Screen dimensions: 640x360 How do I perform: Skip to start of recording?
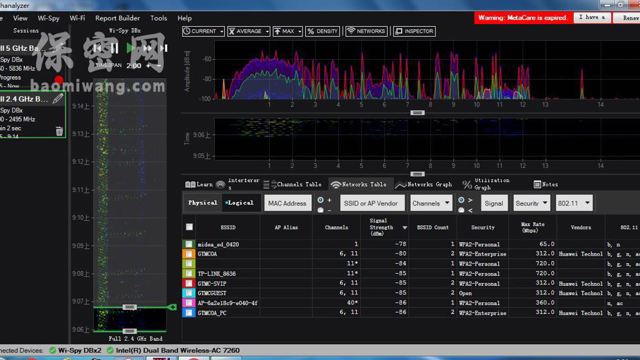(x=98, y=48)
